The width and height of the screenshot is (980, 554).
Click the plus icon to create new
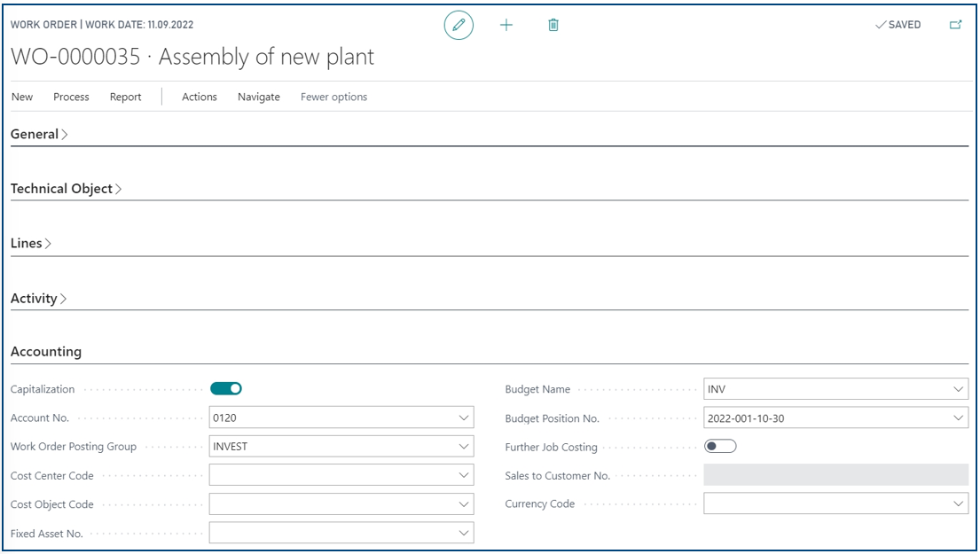pyautogui.click(x=506, y=25)
